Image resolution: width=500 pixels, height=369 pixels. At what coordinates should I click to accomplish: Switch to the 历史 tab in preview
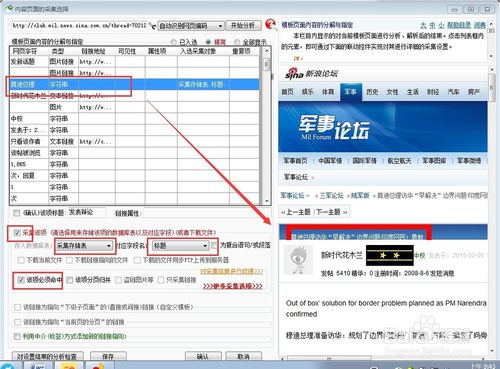[x=372, y=92]
